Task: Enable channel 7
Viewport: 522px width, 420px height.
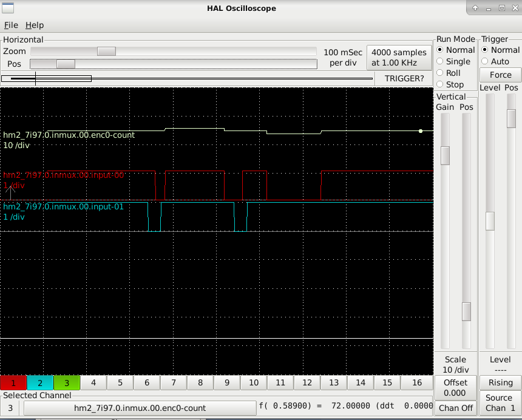Action: coord(174,383)
